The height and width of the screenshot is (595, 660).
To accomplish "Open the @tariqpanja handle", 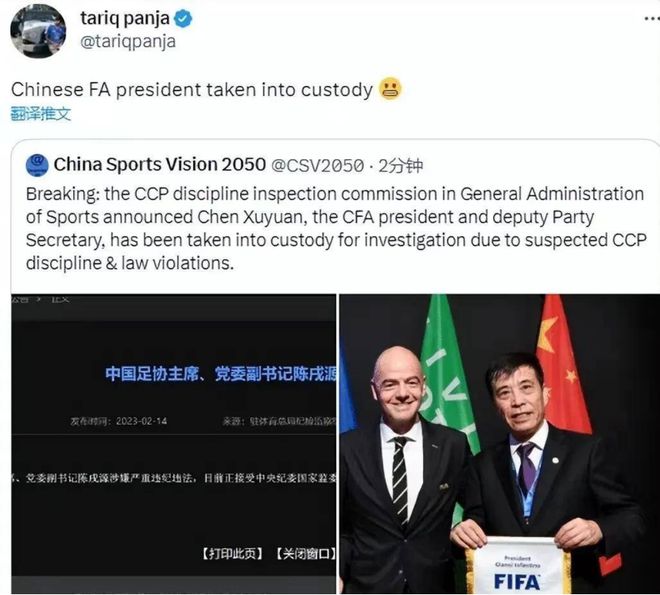I will [x=128, y=42].
